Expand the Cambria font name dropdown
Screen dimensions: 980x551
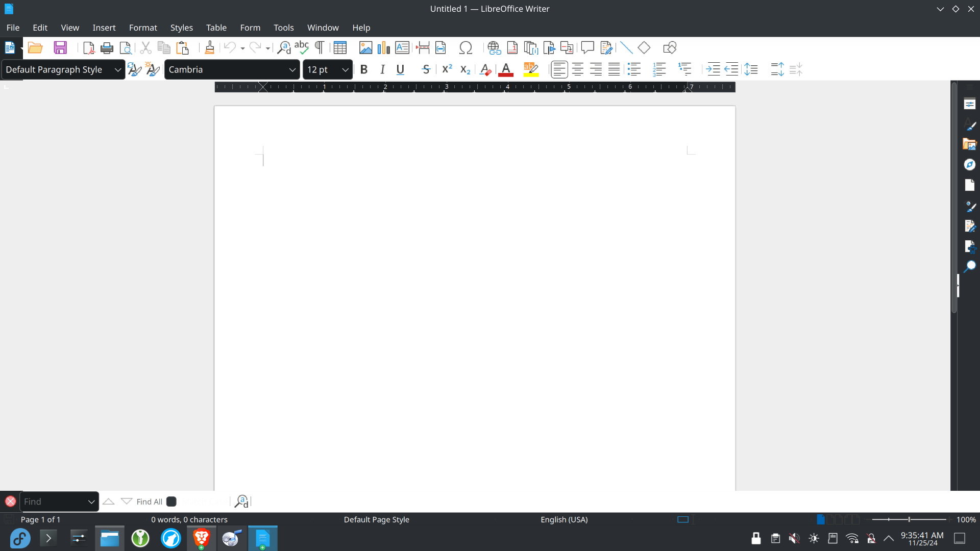pos(292,70)
